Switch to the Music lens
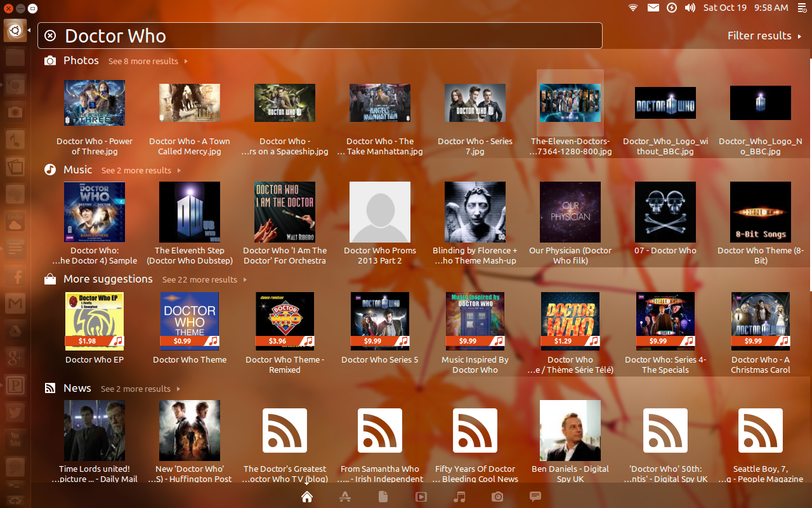This screenshot has height=508, width=812. [x=459, y=497]
